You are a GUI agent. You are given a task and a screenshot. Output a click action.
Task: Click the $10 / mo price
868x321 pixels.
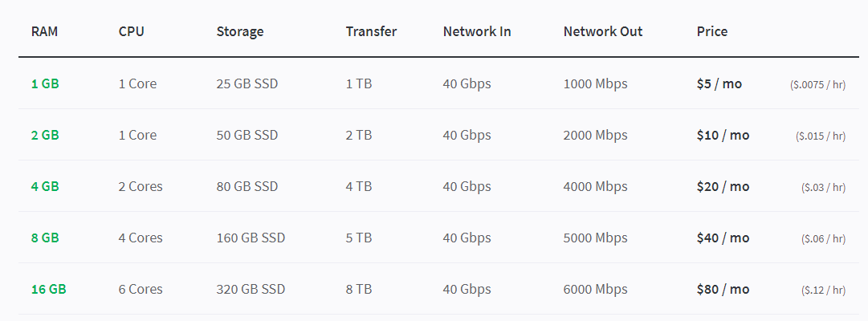coord(723,136)
